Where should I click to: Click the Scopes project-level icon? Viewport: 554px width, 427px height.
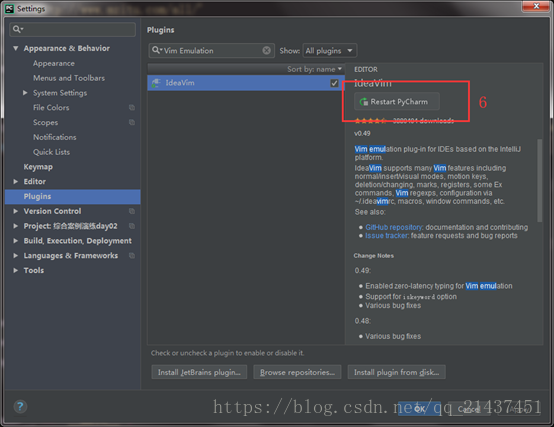(132, 122)
